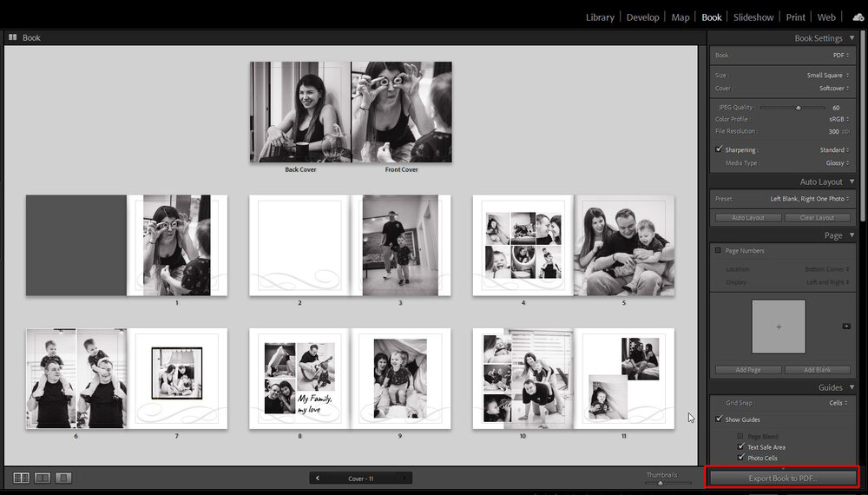This screenshot has height=495, width=868.
Task: Open the Map module
Action: pyautogui.click(x=681, y=17)
